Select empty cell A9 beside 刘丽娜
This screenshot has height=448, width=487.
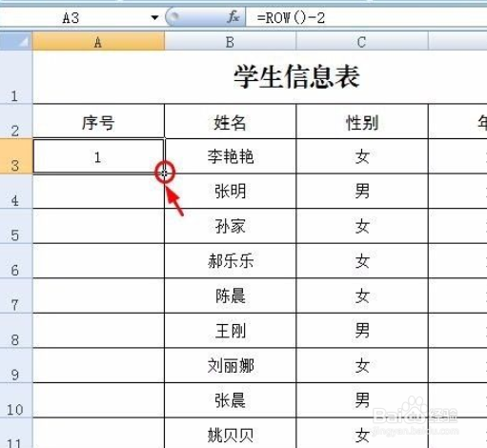tap(98, 366)
